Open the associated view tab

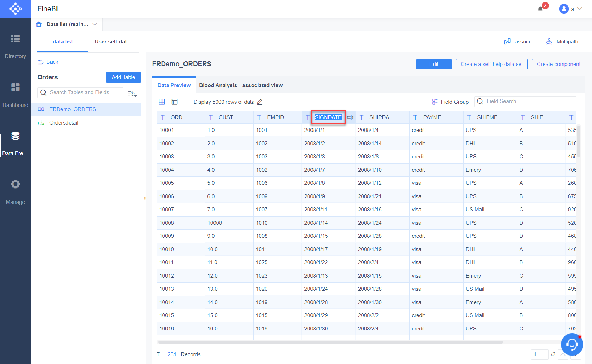(x=262, y=85)
